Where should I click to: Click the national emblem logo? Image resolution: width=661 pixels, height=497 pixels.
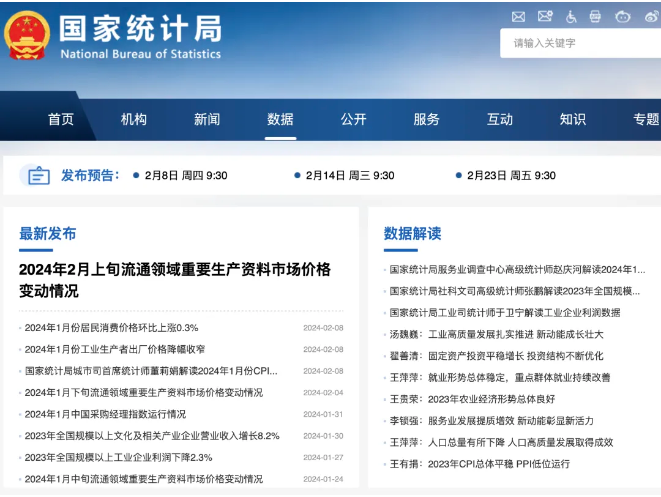[27, 35]
